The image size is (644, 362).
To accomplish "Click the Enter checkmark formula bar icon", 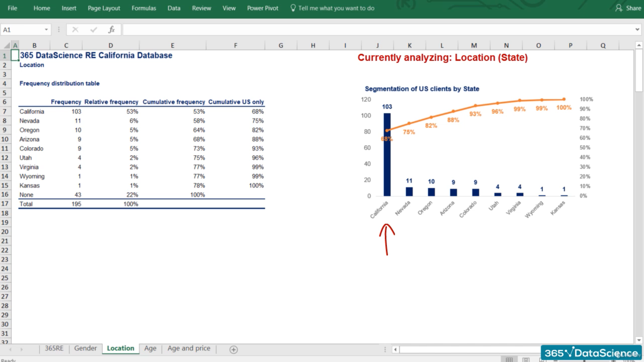I will [x=94, y=29].
